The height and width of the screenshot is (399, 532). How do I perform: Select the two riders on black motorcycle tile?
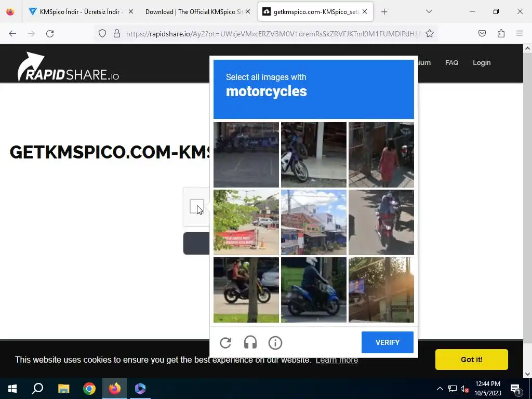coord(246,290)
